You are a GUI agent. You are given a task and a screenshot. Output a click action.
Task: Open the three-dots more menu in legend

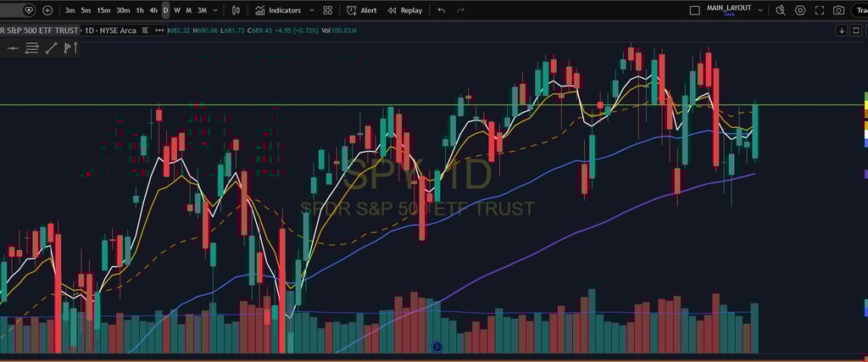[160, 31]
